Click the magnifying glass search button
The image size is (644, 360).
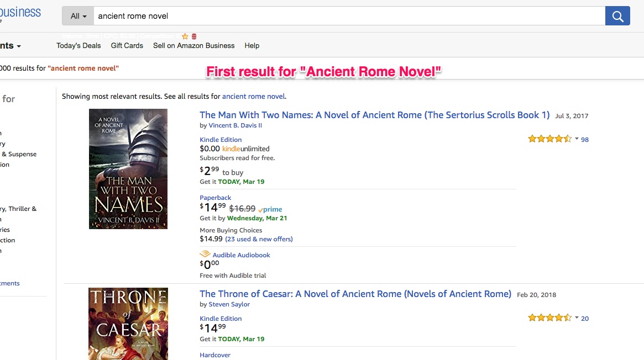click(x=617, y=16)
